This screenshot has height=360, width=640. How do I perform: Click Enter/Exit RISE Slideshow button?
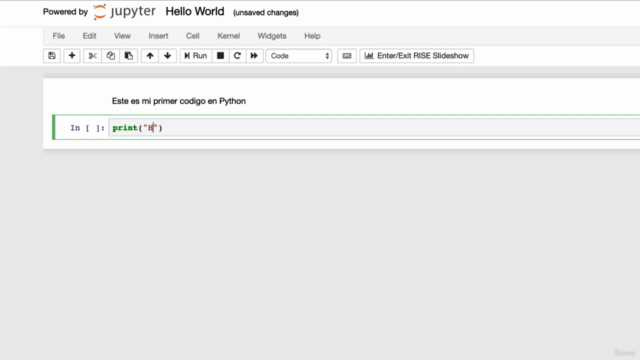tap(417, 56)
